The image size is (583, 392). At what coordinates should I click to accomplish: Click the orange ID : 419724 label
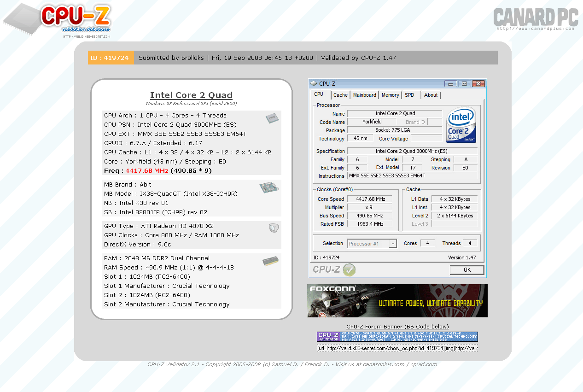click(x=111, y=58)
